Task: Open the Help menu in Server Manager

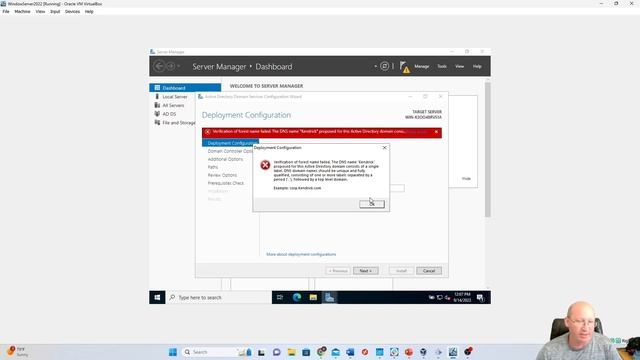Action: coord(477,66)
